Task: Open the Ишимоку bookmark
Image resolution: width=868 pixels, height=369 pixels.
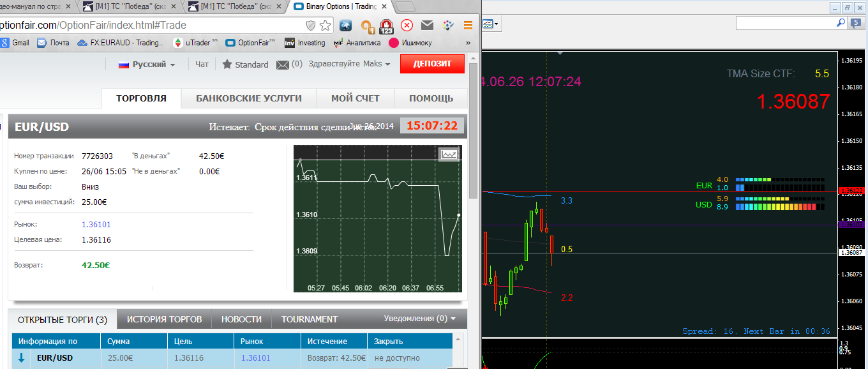Action: [410, 43]
